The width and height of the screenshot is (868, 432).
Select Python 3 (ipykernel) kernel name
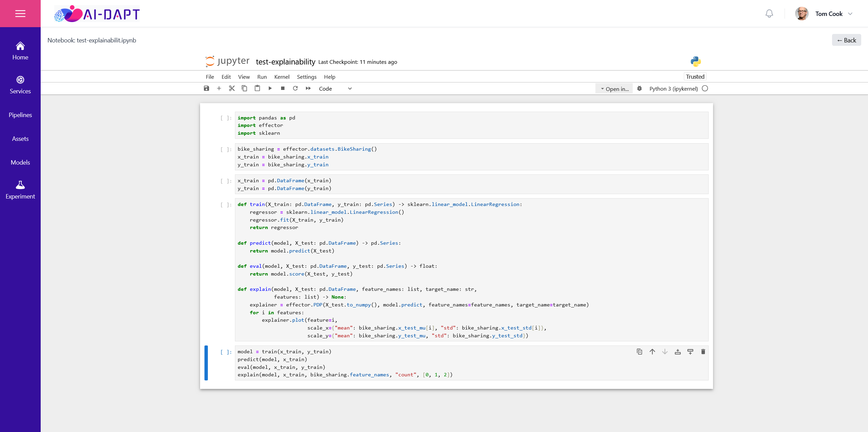[673, 89]
